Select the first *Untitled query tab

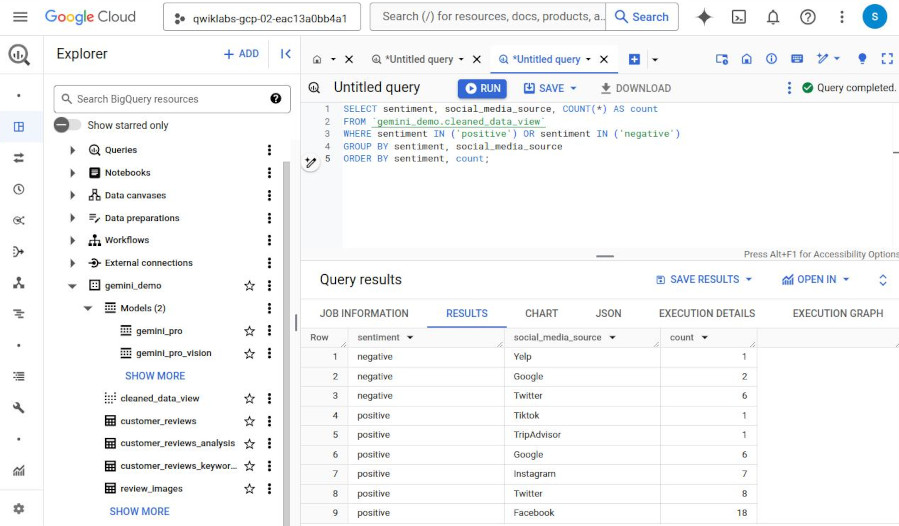pos(419,59)
